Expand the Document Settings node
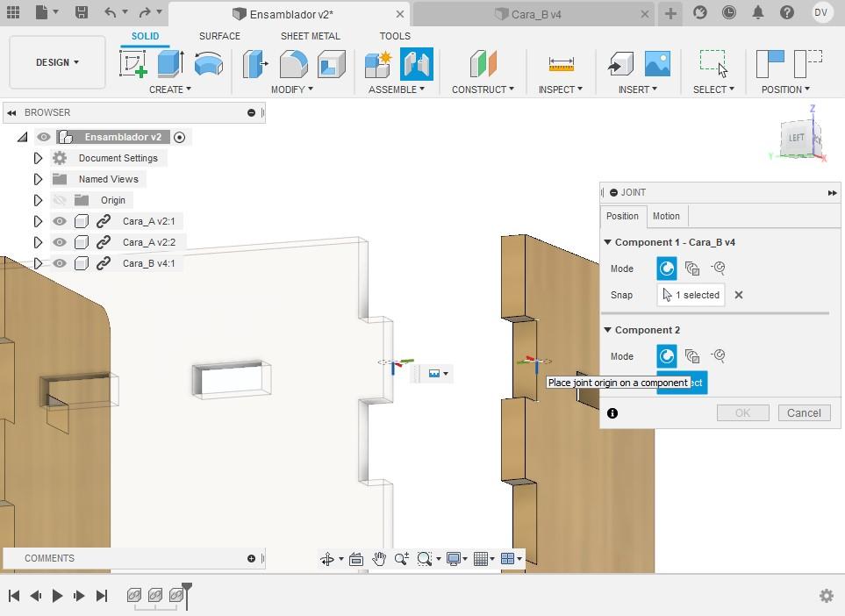 (x=38, y=158)
